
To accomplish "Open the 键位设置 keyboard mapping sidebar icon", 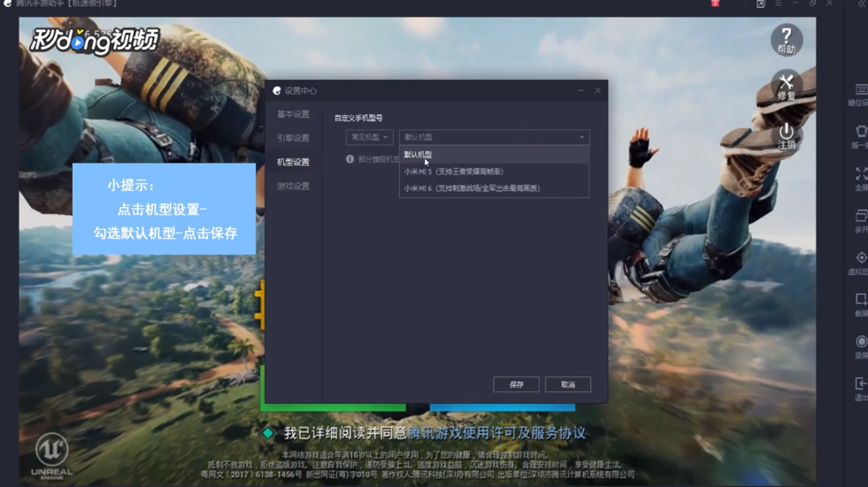I will click(x=861, y=94).
